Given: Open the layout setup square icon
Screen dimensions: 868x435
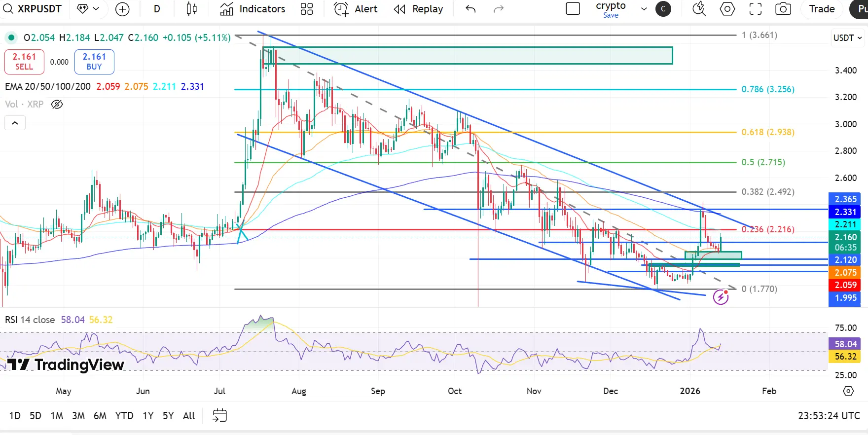Looking at the screenshot, I should click(573, 9).
